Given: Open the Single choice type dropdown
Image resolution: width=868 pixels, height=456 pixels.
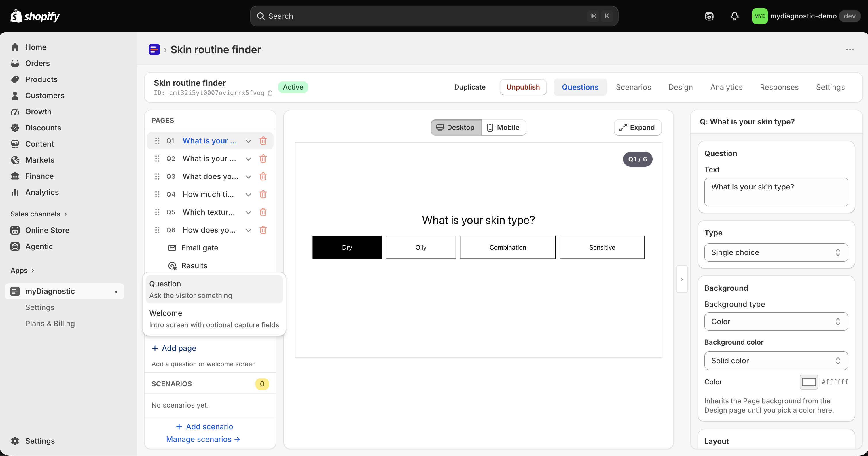Looking at the screenshot, I should [x=776, y=252].
